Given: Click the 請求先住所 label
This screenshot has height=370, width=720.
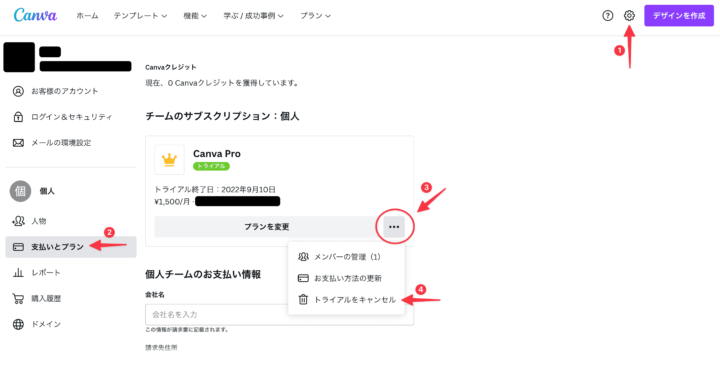Looking at the screenshot, I should coord(161,348).
